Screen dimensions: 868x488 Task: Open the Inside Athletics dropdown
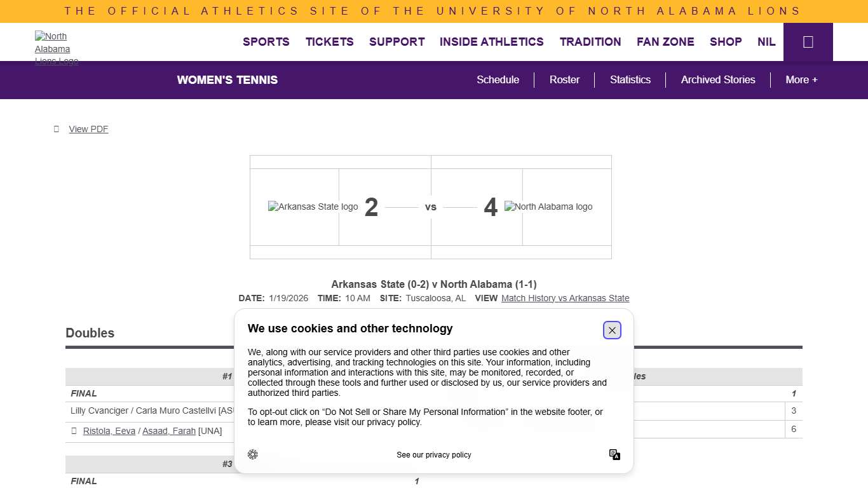tap(491, 42)
